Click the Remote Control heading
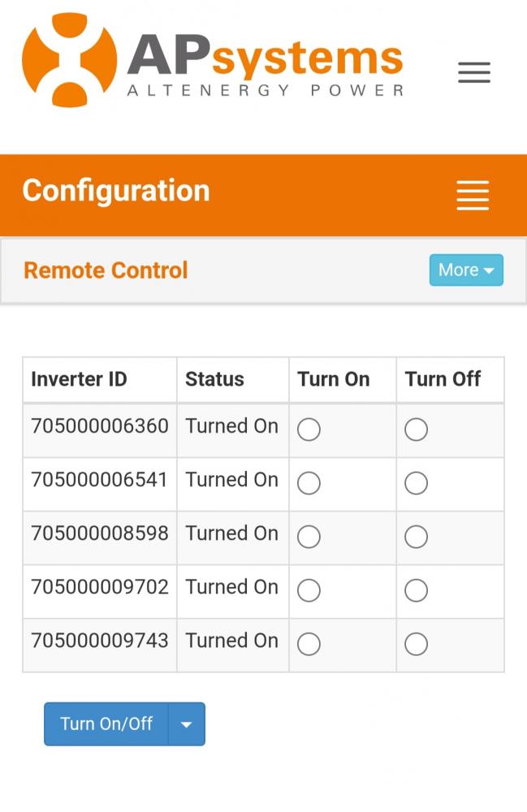This screenshot has height=812, width=527. point(106,270)
